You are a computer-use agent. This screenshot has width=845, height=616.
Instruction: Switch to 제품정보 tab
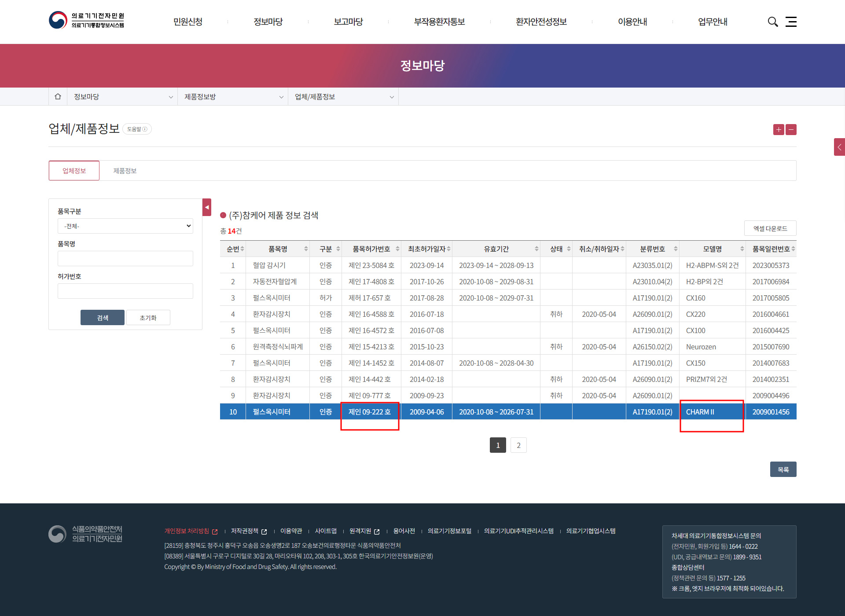(125, 171)
